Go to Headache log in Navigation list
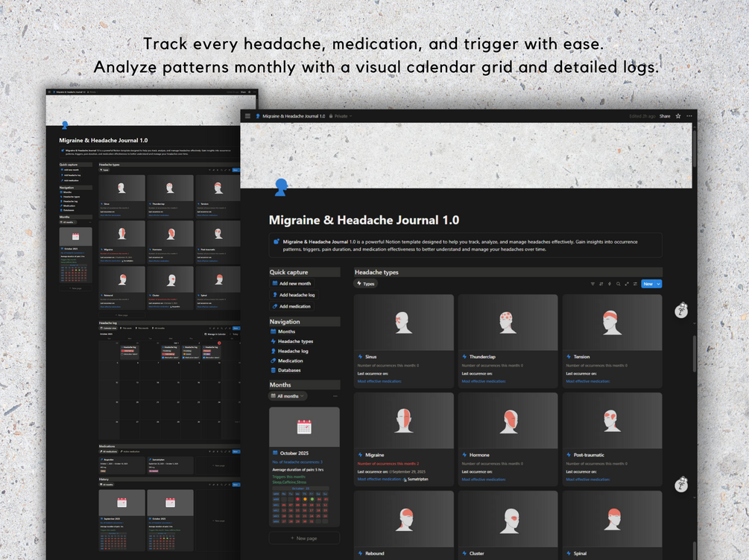 [289, 351]
